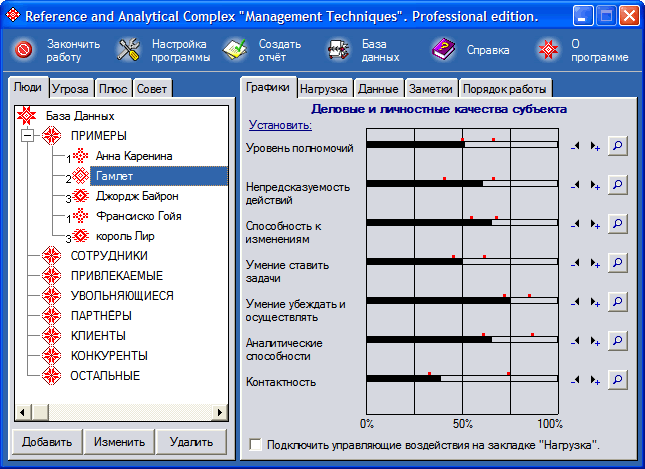Viewport: 645px width, 469px height.
Task: Select the КОНКУРЕНТЫ group
Action: point(109,356)
